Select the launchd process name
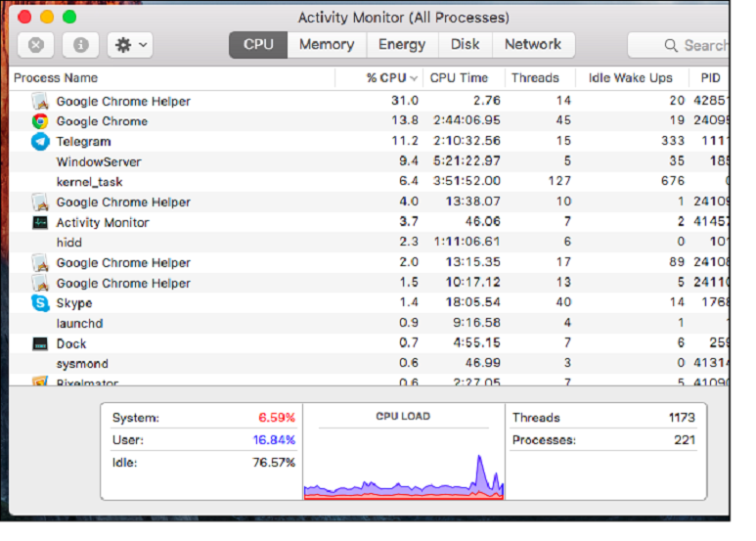The image size is (756, 541). click(x=79, y=323)
